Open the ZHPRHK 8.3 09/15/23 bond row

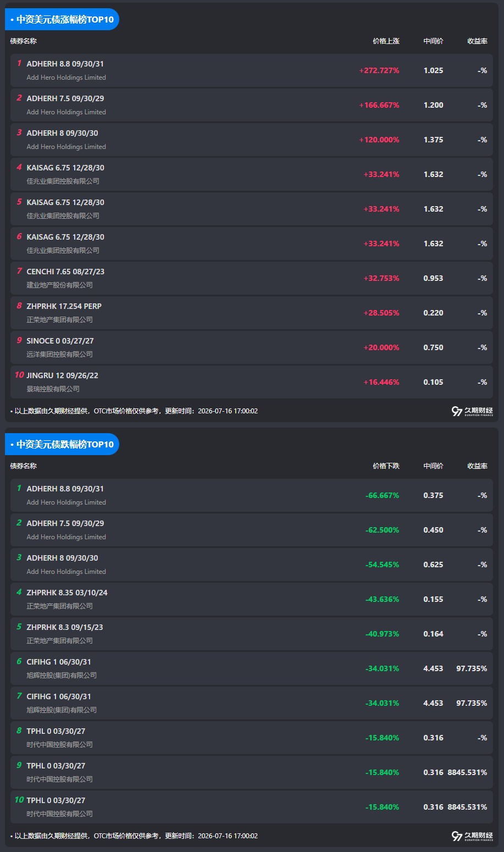(252, 634)
